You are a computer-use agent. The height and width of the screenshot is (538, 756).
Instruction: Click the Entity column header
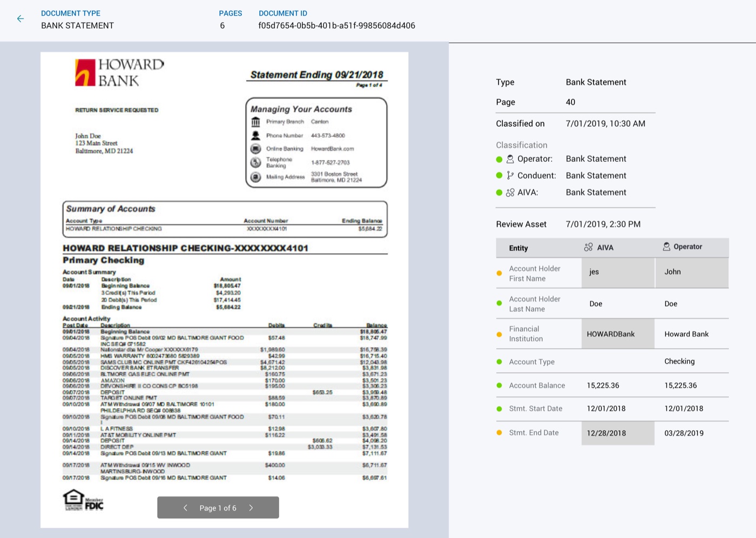[x=518, y=248]
